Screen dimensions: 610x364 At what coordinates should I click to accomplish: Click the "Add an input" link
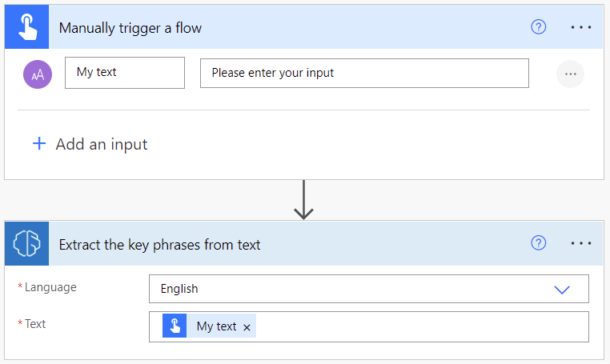pyautogui.click(x=101, y=144)
